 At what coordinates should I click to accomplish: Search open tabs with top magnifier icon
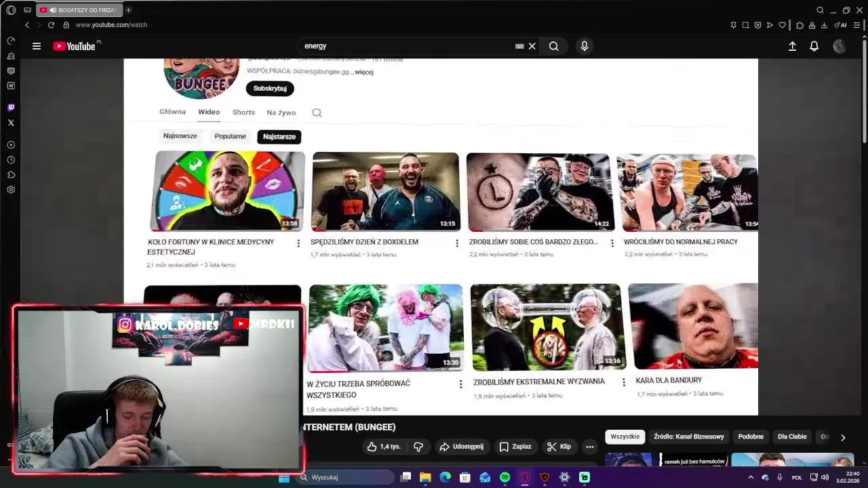coord(820,10)
